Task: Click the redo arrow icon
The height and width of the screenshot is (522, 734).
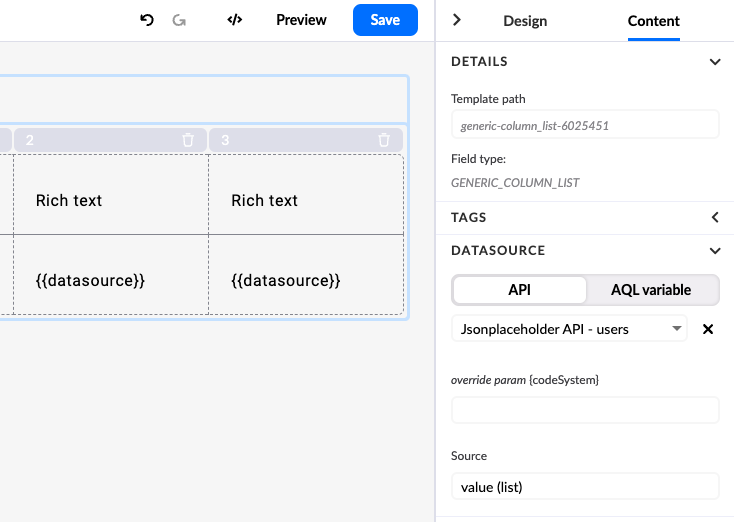Action: click(179, 20)
